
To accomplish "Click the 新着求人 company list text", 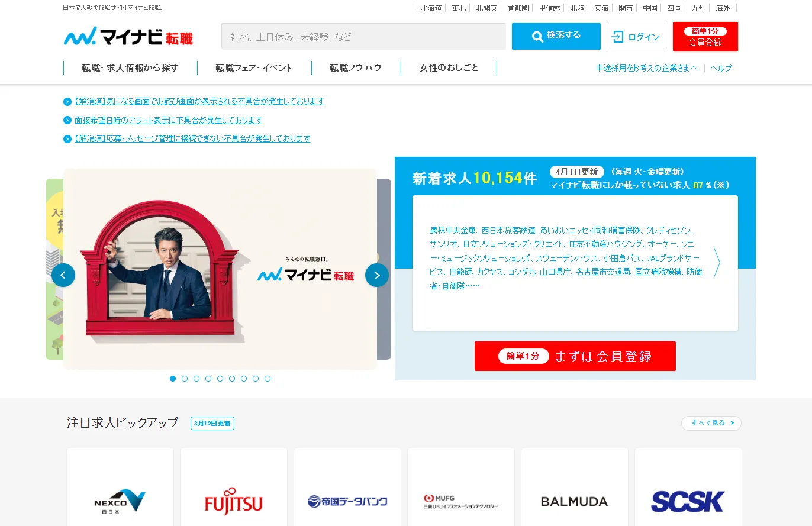I will pyautogui.click(x=566, y=258).
